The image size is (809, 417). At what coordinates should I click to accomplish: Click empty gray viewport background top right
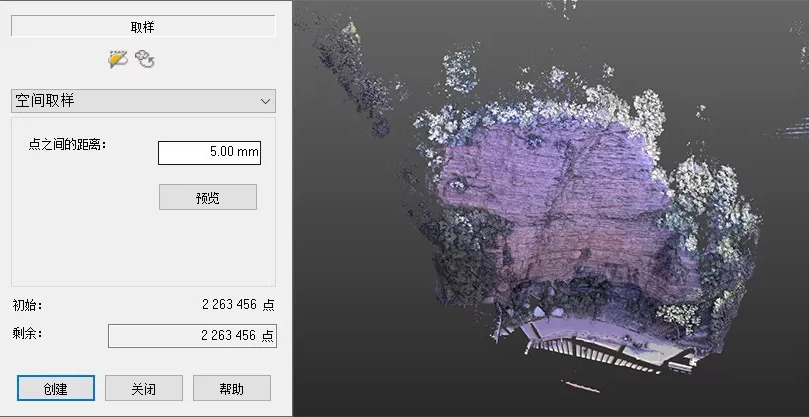(x=740, y=50)
